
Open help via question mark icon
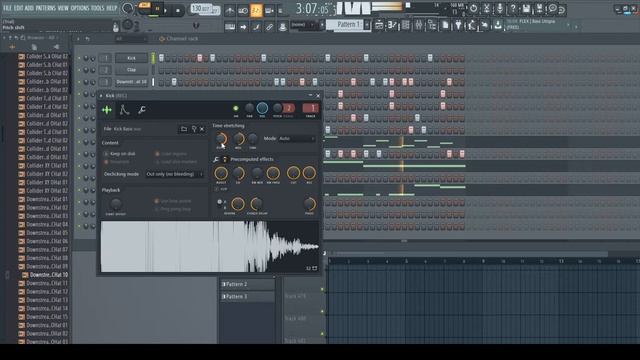coord(513,9)
